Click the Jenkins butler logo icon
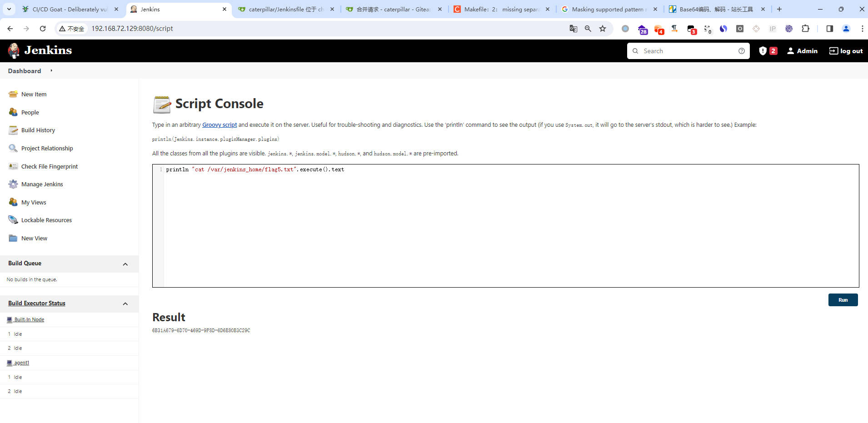868x423 pixels. tap(14, 50)
